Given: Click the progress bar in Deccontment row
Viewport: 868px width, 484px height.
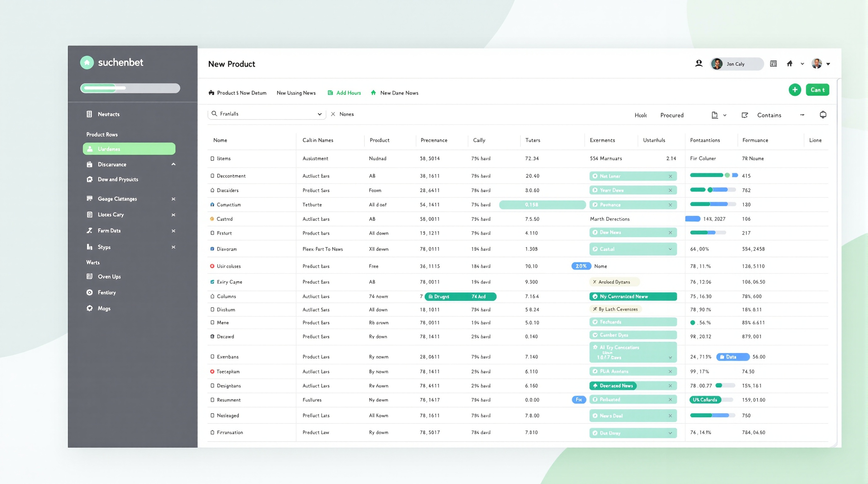Looking at the screenshot, I should pos(714,176).
